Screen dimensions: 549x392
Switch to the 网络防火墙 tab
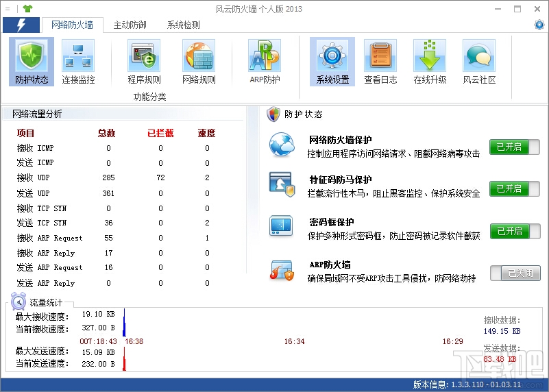(x=72, y=25)
